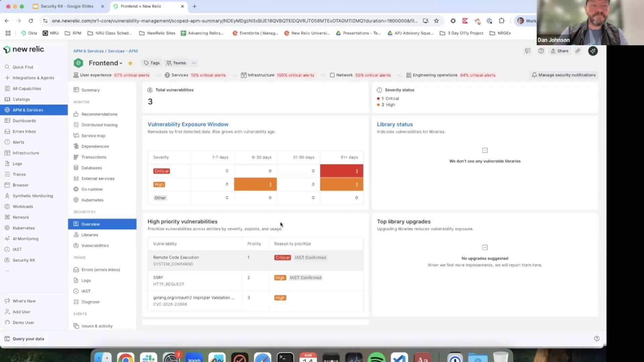Expand the Frontend entity dropdown
Image resolution: width=644 pixels, height=362 pixels.
pyautogui.click(x=105, y=63)
